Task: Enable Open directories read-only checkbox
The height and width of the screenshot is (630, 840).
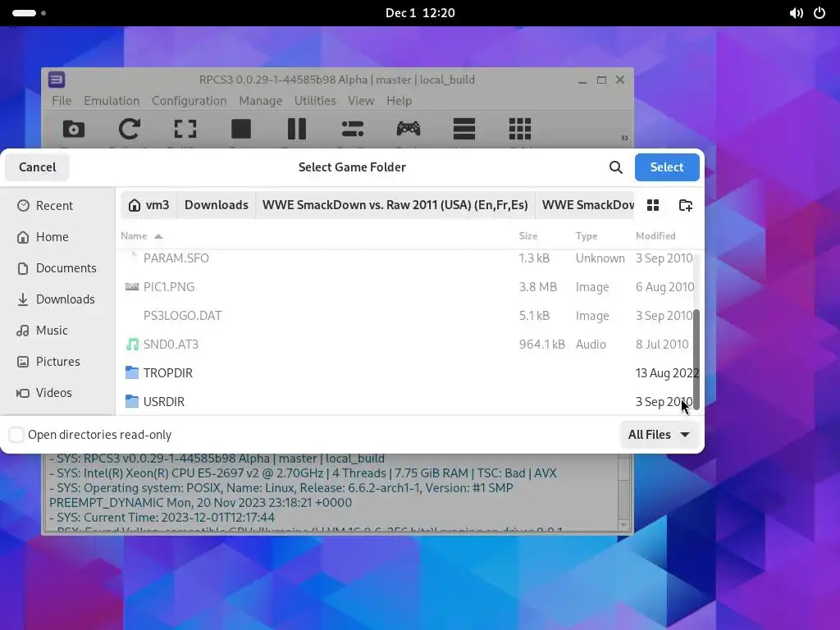Action: coord(16,435)
